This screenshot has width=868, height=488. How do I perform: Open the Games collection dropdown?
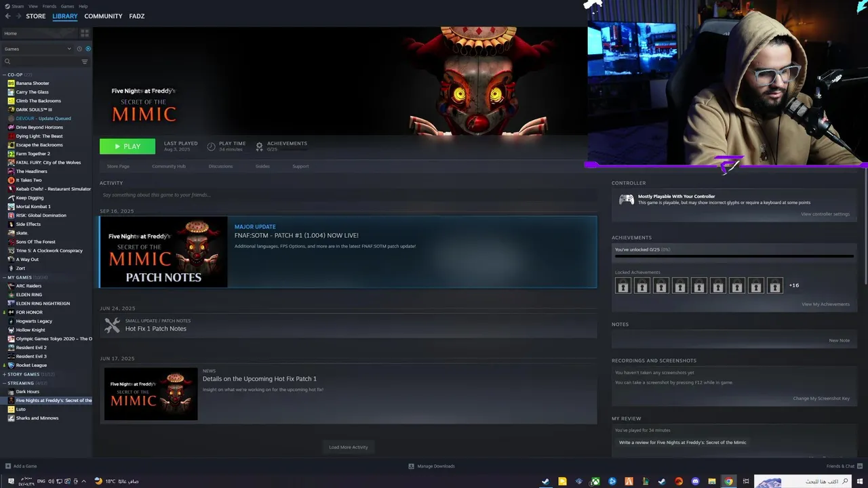pyautogui.click(x=38, y=49)
